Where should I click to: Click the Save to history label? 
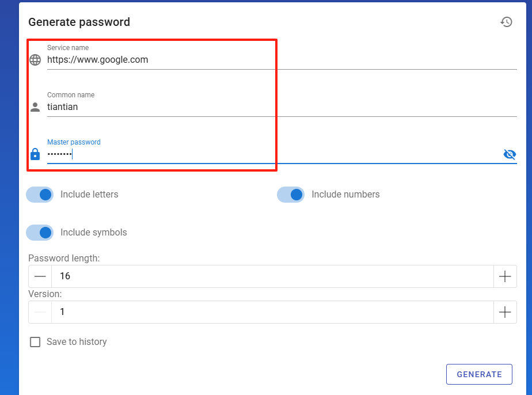pos(77,341)
